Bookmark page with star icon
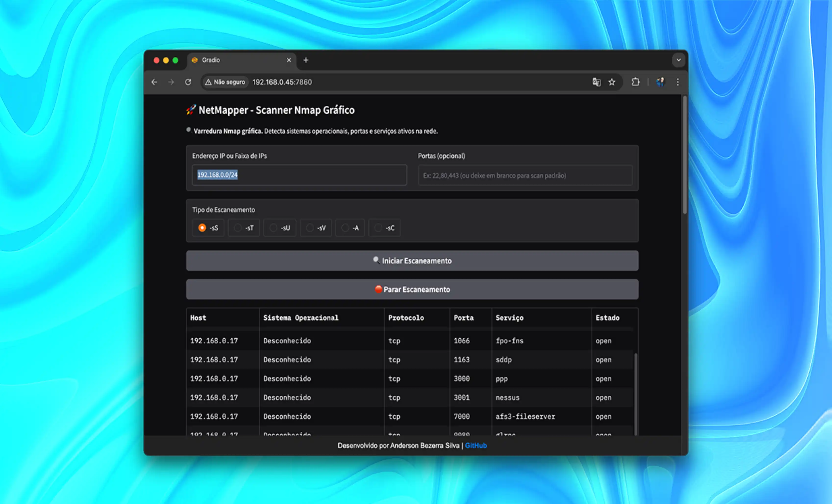This screenshot has width=832, height=504. click(612, 82)
